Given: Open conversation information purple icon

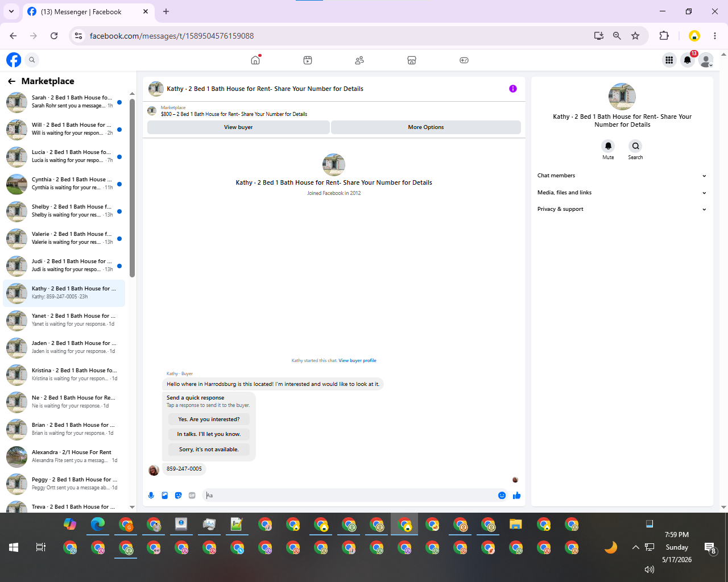Looking at the screenshot, I should click(513, 89).
